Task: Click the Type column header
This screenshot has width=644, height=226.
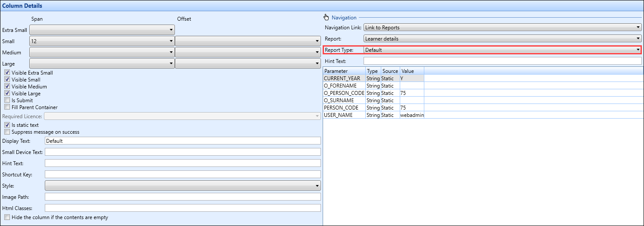Action: (373, 71)
